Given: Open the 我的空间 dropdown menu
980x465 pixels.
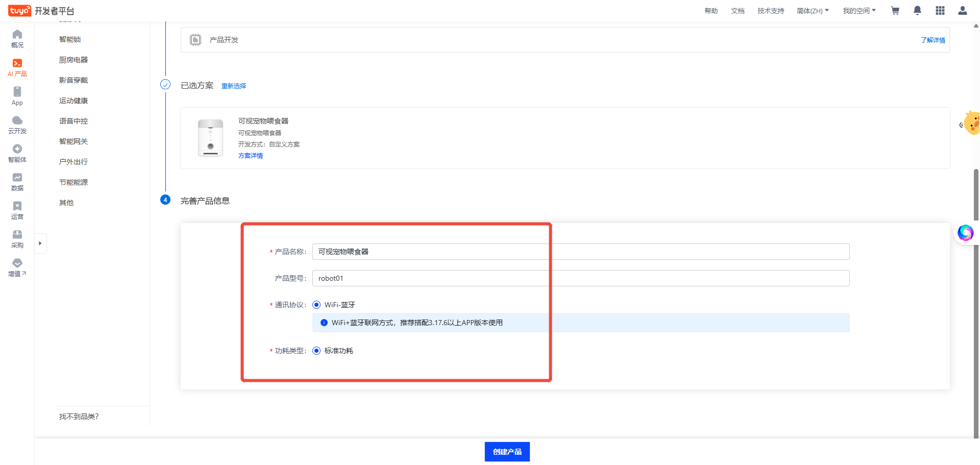Looking at the screenshot, I should (x=859, y=11).
